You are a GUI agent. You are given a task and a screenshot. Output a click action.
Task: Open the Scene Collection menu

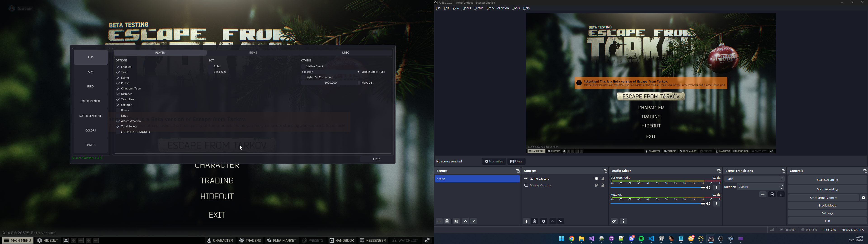click(x=497, y=8)
